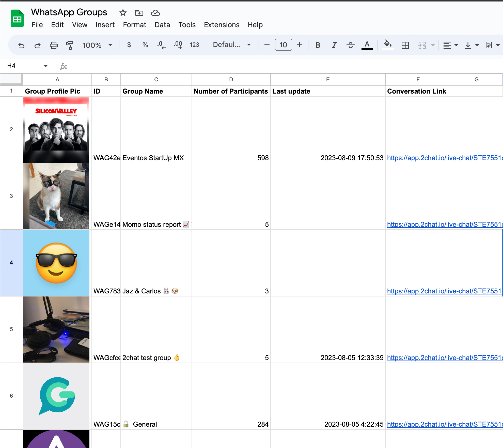The image size is (503, 448).
Task: Increase decimal places
Action: [178, 45]
